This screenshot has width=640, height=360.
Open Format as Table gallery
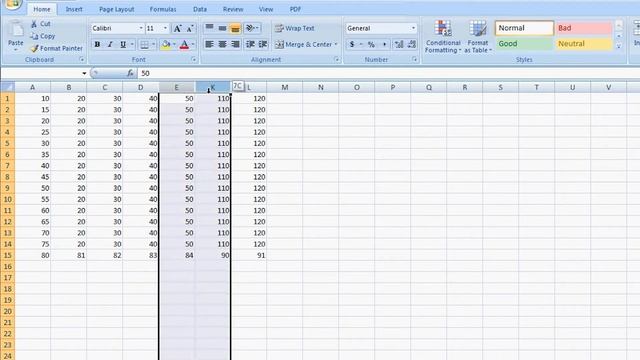click(478, 37)
